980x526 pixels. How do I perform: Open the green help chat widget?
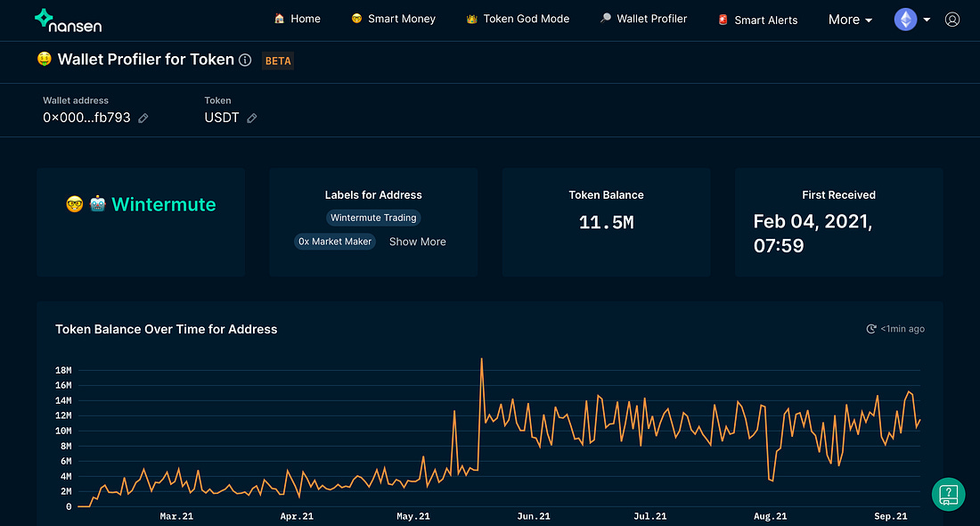949,494
